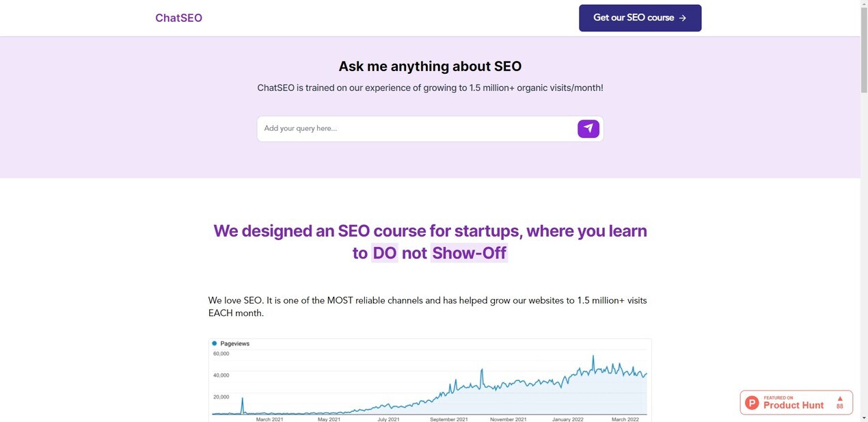Send the query with the paper plane icon
868x422 pixels.
(x=588, y=129)
